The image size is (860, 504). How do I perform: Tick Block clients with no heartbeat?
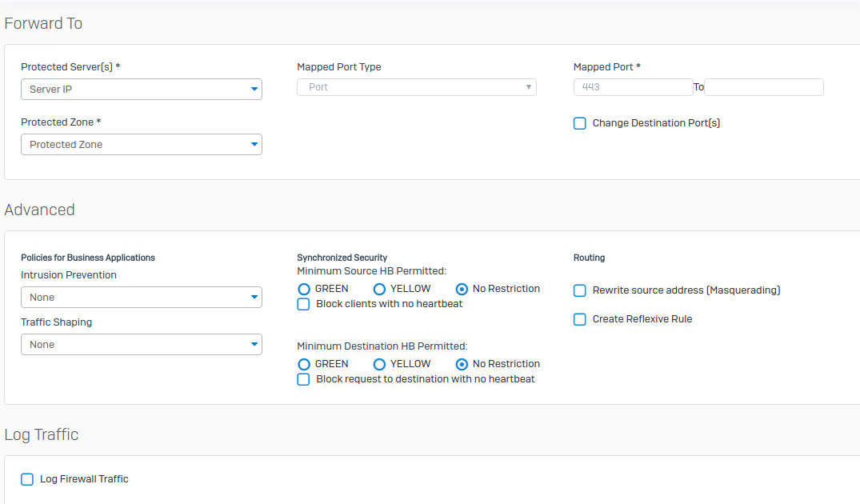tap(303, 304)
